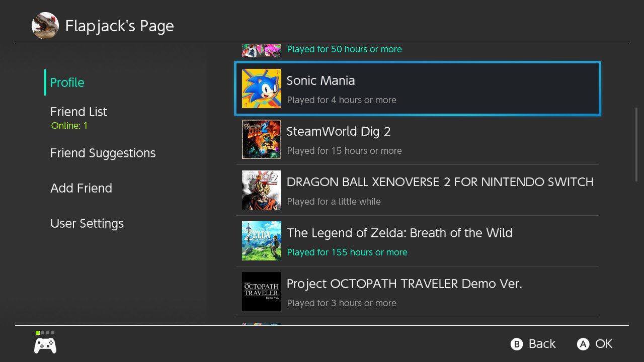Click the controller icon at bottom left
644x362 pixels.
coord(45,345)
